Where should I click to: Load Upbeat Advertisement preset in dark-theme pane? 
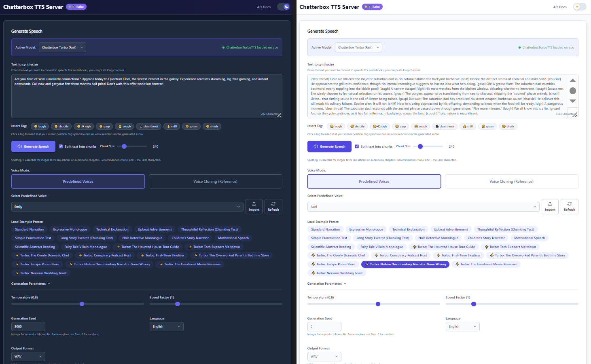click(x=155, y=229)
